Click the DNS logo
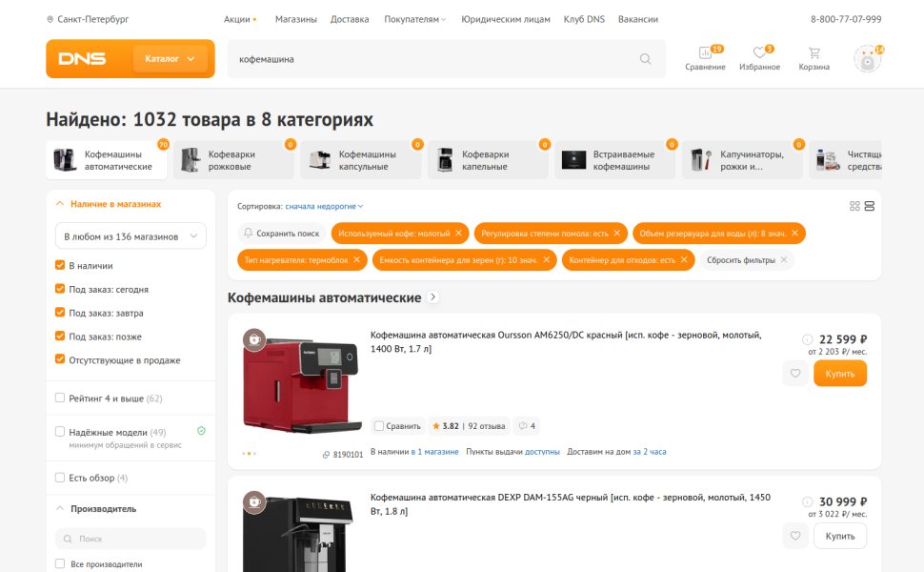 pyautogui.click(x=82, y=58)
